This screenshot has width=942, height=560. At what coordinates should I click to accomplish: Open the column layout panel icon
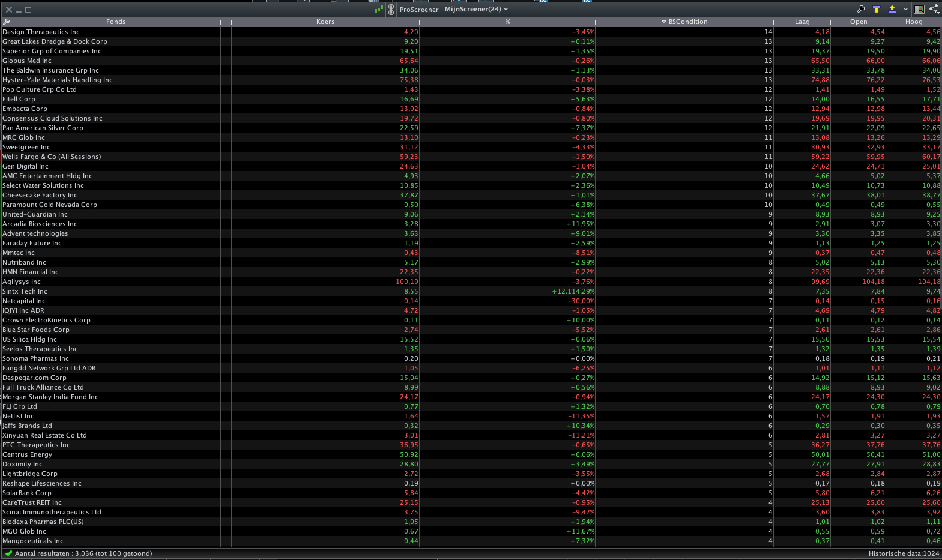click(919, 9)
